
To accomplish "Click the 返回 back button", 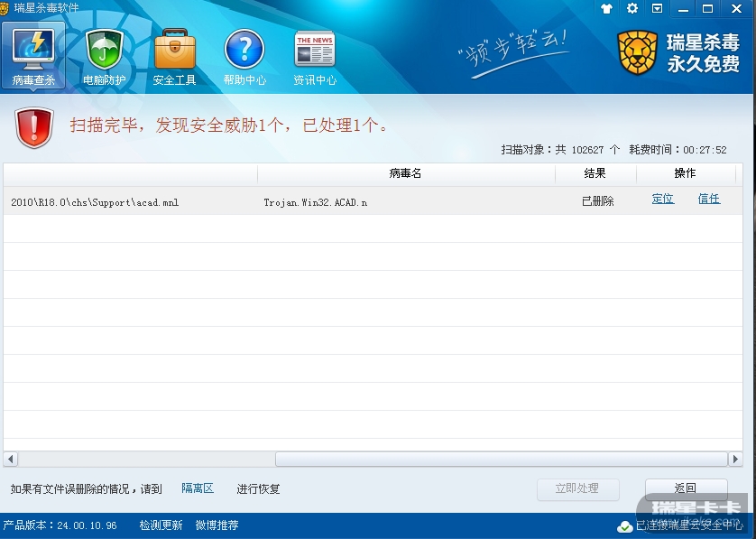I will (x=686, y=488).
